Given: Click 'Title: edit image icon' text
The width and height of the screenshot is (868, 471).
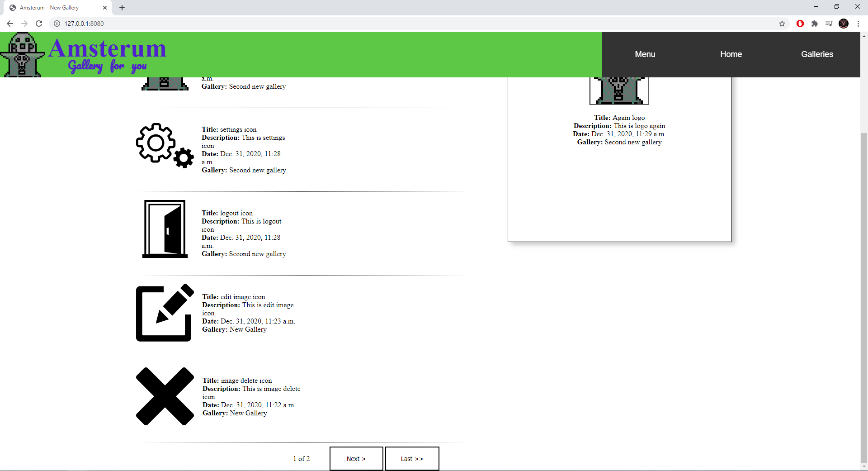Looking at the screenshot, I should [234, 297].
